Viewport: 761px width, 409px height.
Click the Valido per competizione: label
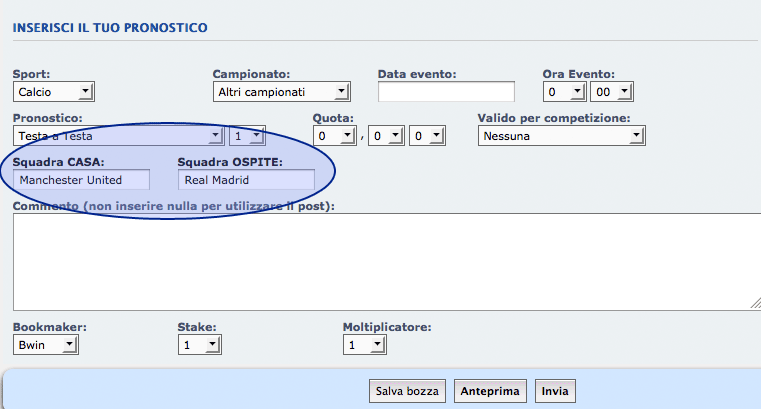point(554,118)
